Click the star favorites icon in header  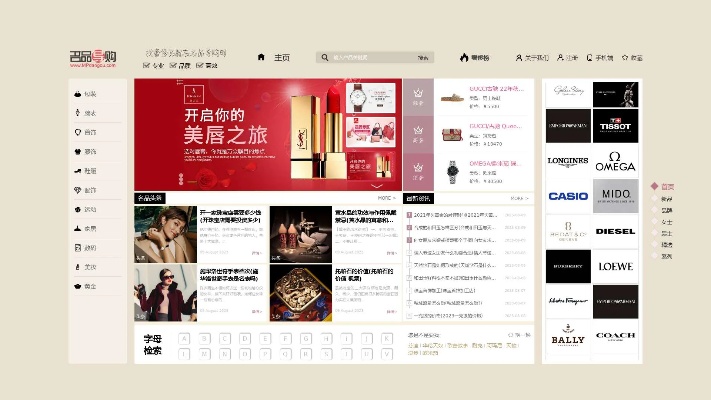pos(625,58)
